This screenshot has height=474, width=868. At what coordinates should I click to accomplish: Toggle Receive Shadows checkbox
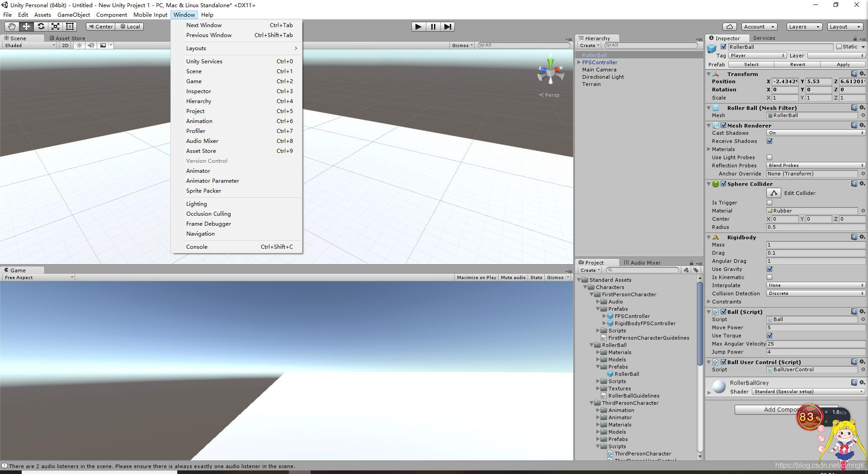point(769,141)
